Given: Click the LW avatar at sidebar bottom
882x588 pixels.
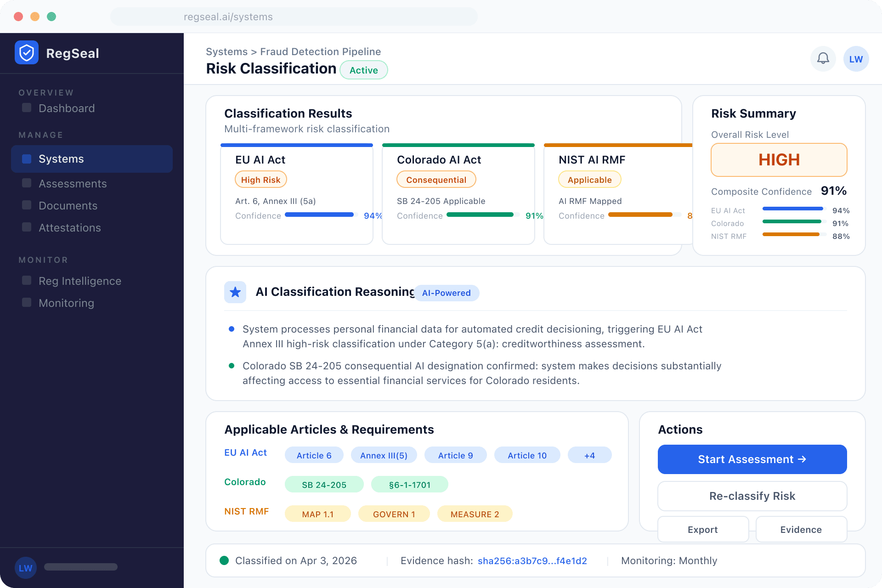Looking at the screenshot, I should pos(26,568).
